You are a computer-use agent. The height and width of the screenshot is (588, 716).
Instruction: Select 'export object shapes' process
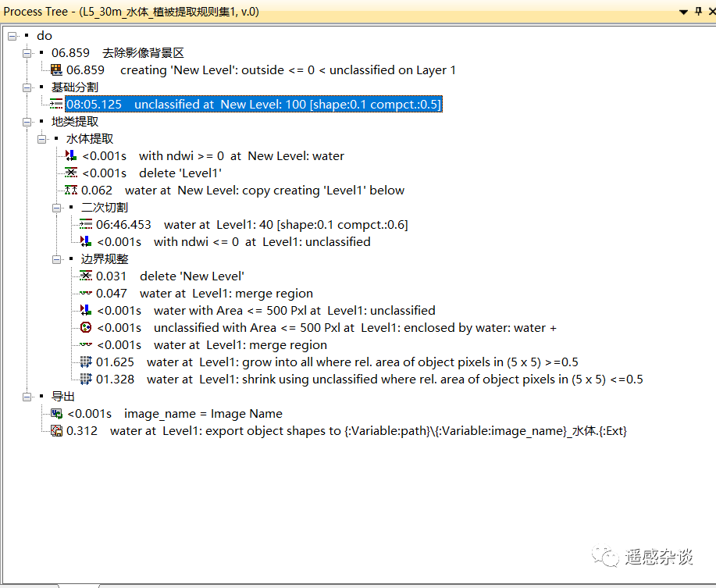347,430
